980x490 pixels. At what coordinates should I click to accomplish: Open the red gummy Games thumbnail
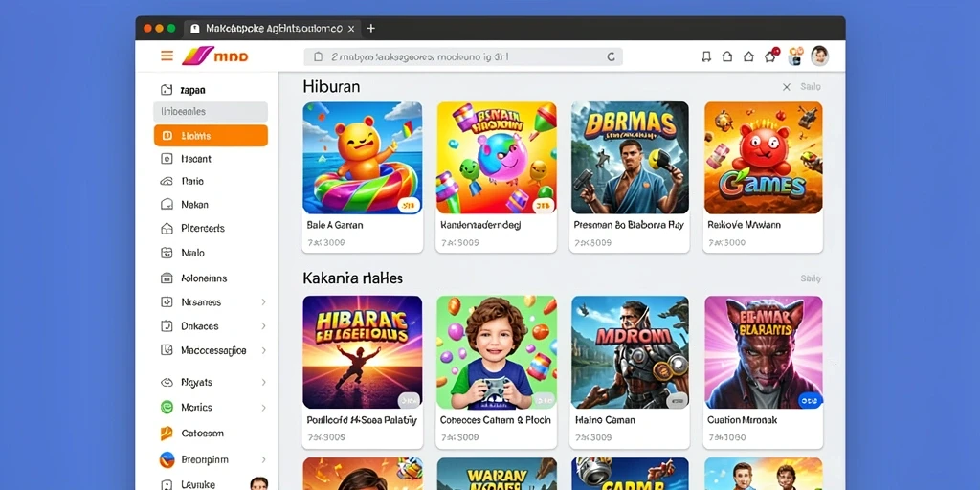coord(763,158)
